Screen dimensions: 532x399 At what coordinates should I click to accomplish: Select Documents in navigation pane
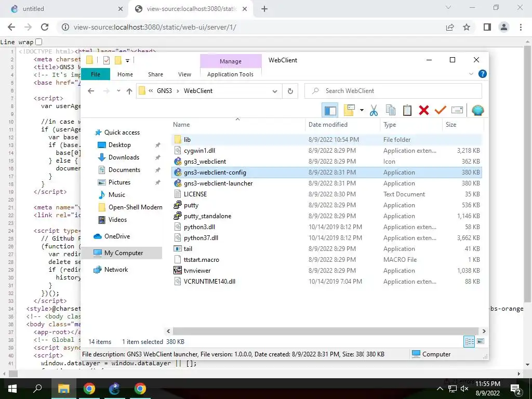[x=124, y=170]
